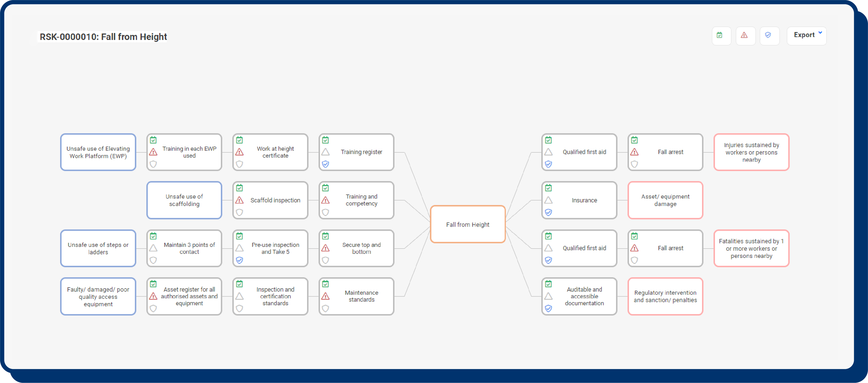Open the Asset/equipment damage consequence

click(665, 200)
